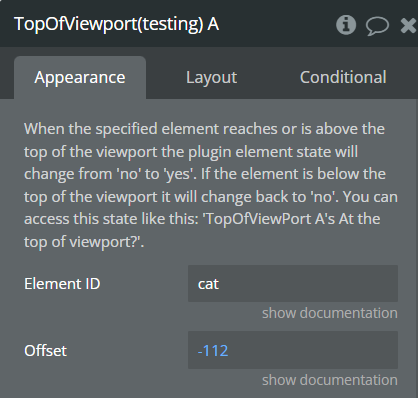The height and width of the screenshot is (398, 418).
Task: Click the dark header bar beside the title
Action: click(x=277, y=24)
